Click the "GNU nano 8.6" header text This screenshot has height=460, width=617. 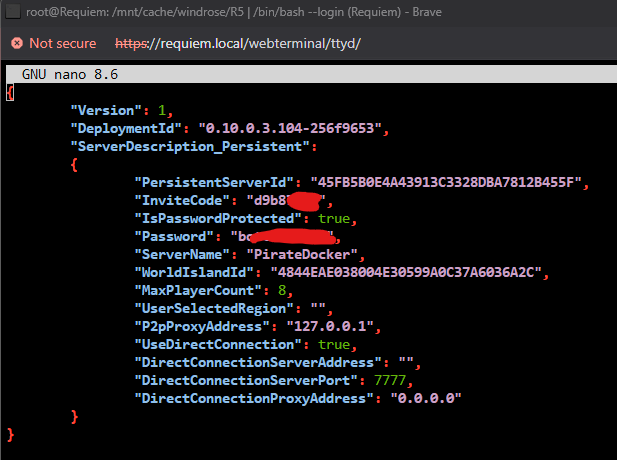(x=70, y=74)
